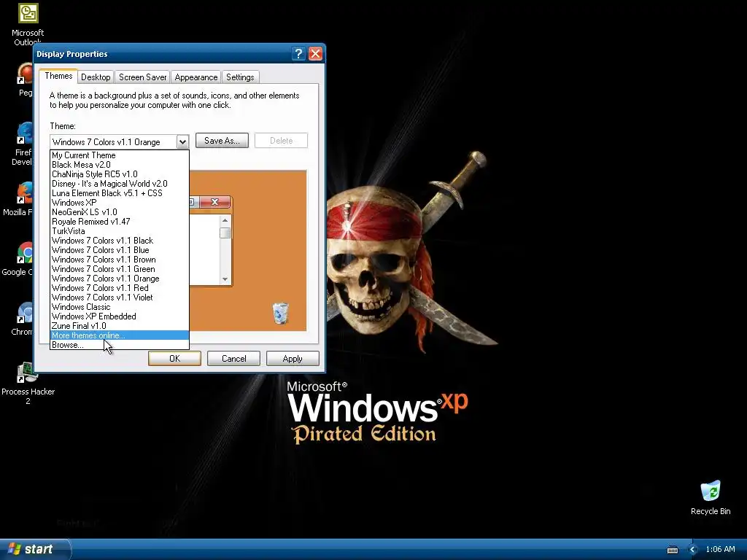The image size is (747, 560).
Task: Click the 1:06 AM clock
Action: pos(720,550)
